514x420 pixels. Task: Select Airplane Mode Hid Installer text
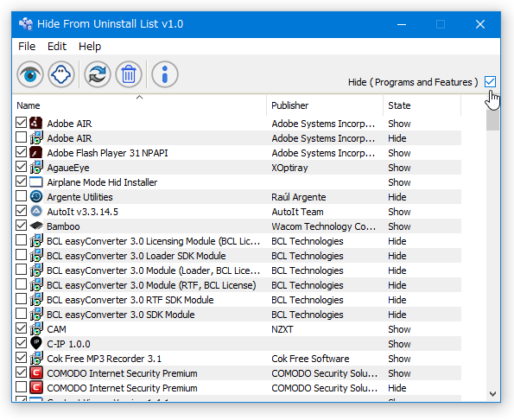pos(102,182)
